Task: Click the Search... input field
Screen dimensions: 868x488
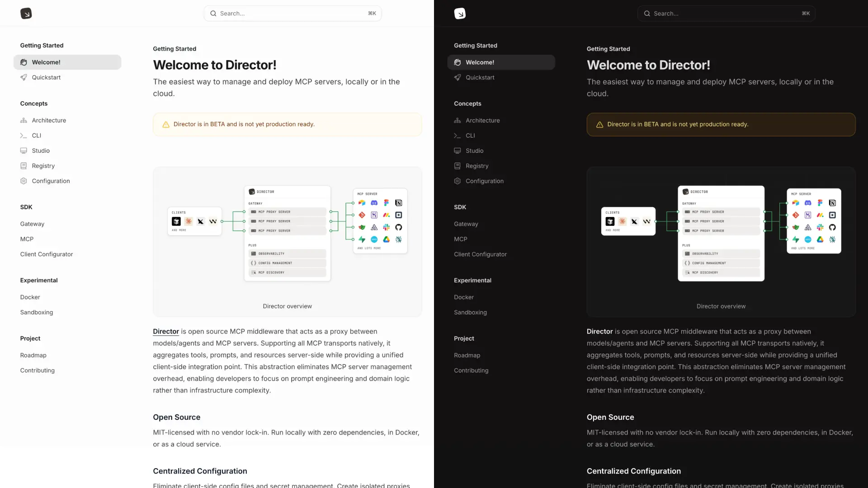Action: [x=293, y=13]
